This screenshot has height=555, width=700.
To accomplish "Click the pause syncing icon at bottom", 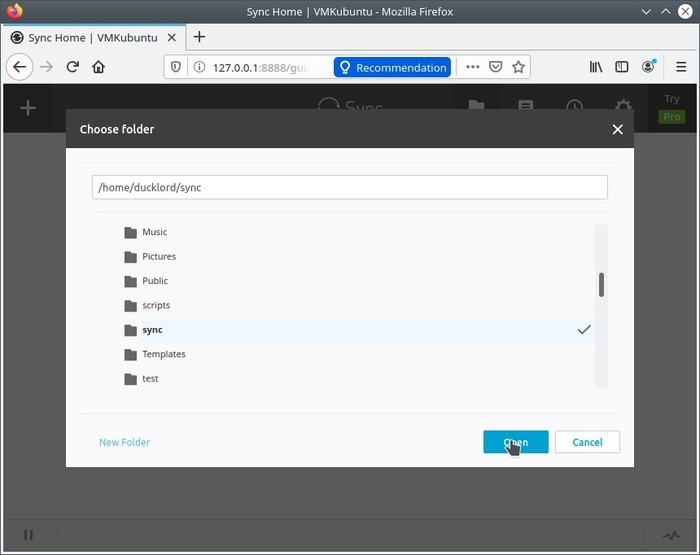I will 28,535.
